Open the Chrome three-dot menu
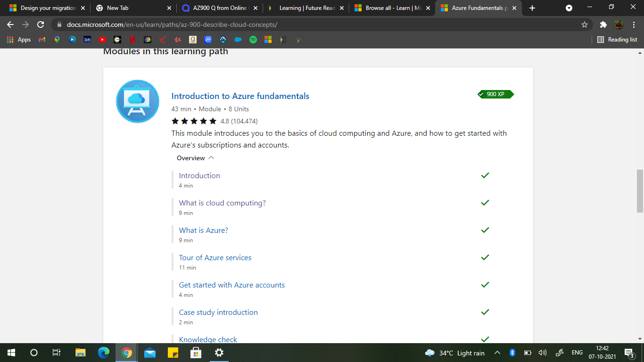The height and width of the screenshot is (362, 644). pyautogui.click(x=634, y=25)
